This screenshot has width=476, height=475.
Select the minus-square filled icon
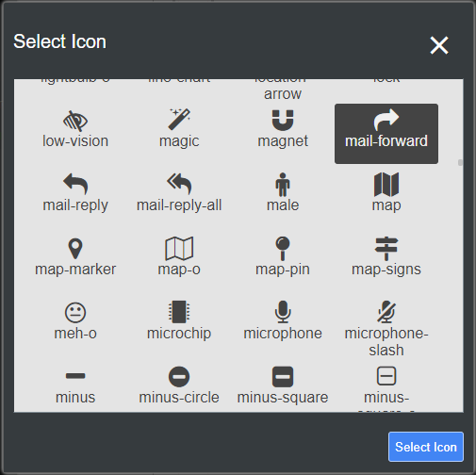click(283, 376)
